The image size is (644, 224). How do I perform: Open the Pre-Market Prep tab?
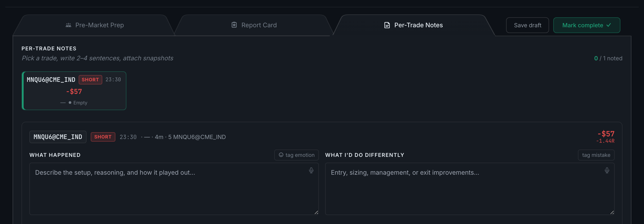pyautogui.click(x=94, y=25)
